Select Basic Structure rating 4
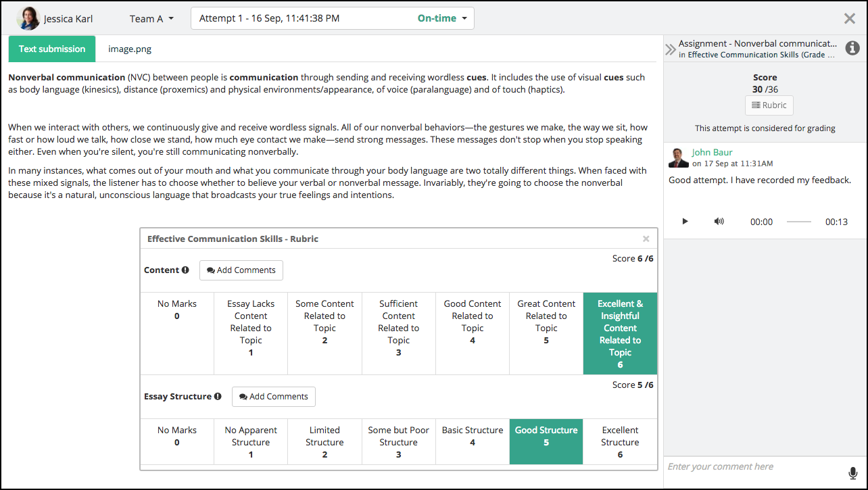The image size is (868, 490). [x=473, y=442]
